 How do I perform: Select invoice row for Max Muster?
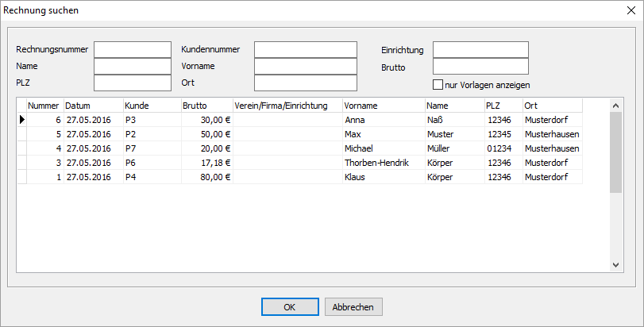click(x=299, y=134)
